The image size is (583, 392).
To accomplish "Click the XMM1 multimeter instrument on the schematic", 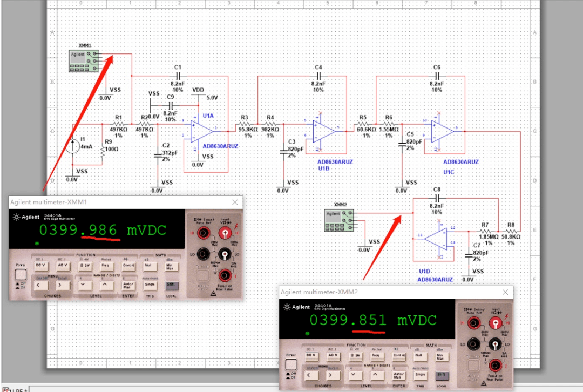I will pos(84,60).
